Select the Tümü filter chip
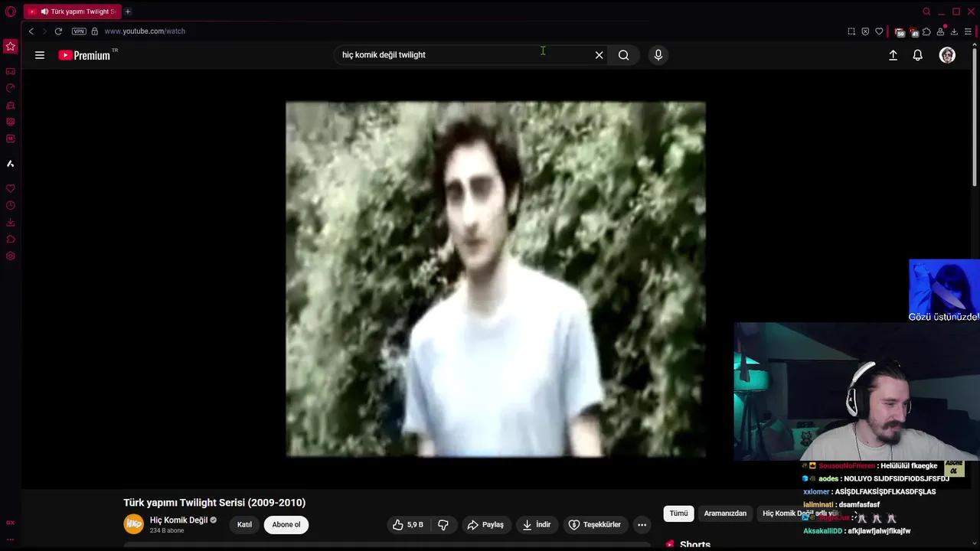The image size is (980, 551). (x=678, y=514)
